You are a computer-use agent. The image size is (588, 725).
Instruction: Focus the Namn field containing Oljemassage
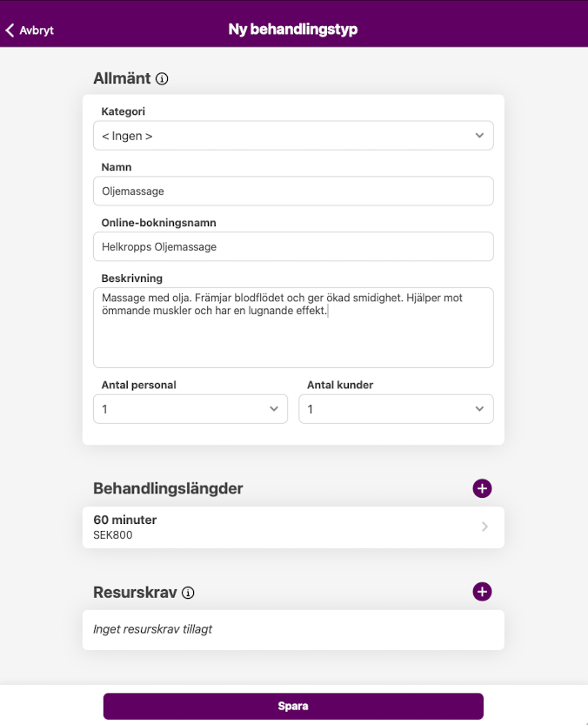(x=292, y=191)
